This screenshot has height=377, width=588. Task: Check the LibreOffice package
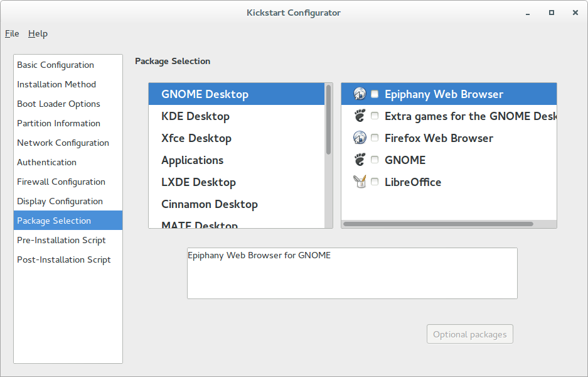click(x=374, y=182)
